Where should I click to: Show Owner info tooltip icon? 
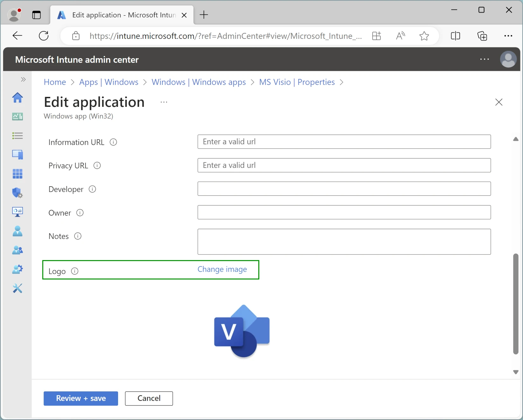[x=80, y=213]
